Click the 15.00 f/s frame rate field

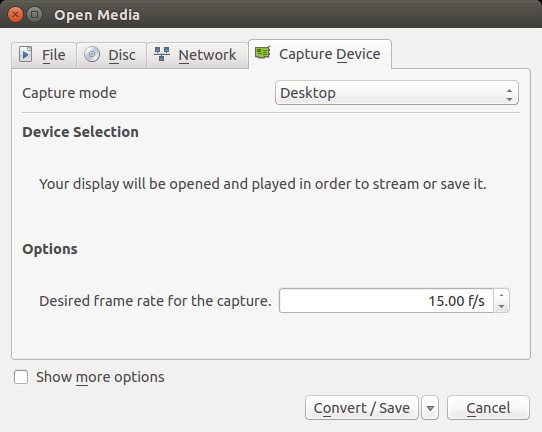(x=386, y=301)
